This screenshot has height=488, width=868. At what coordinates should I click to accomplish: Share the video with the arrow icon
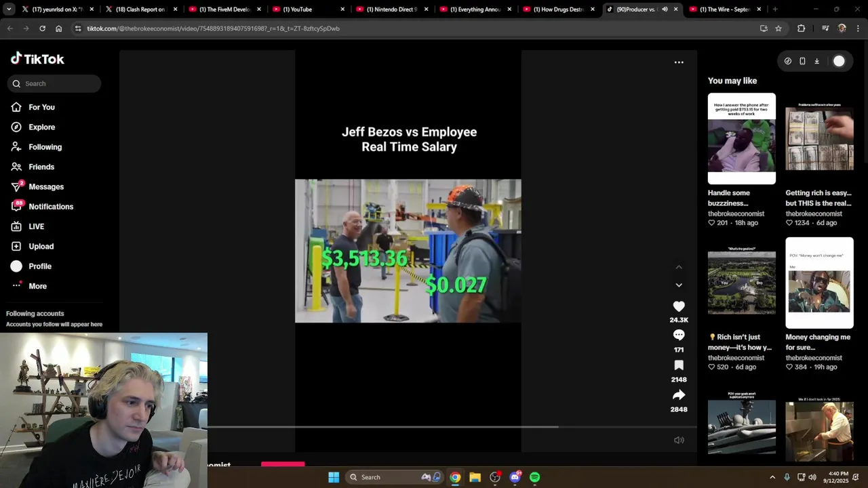(x=679, y=395)
